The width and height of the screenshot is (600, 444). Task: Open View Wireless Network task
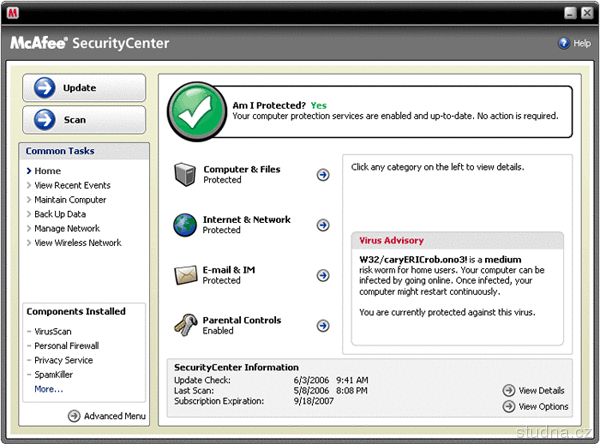click(78, 243)
